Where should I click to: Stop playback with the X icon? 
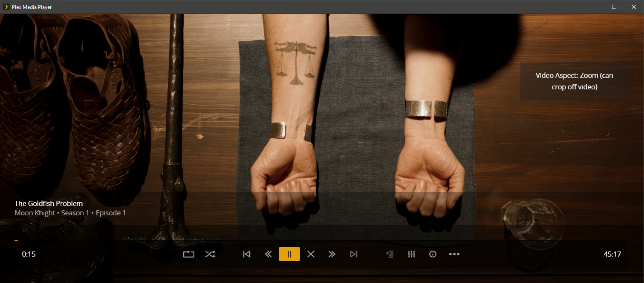coord(311,254)
